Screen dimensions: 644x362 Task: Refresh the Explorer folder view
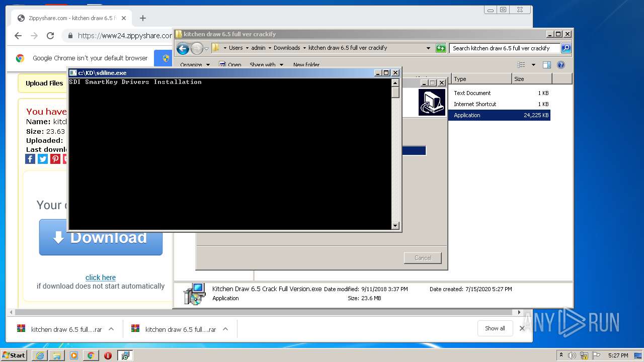[x=441, y=48]
